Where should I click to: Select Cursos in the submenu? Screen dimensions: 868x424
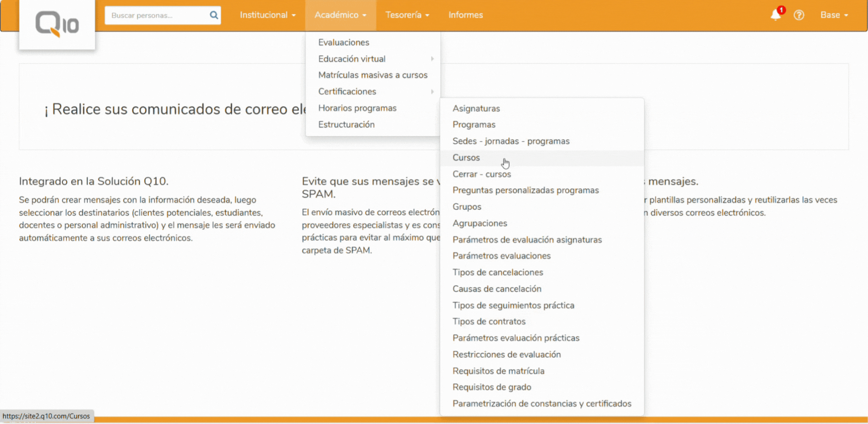click(466, 158)
